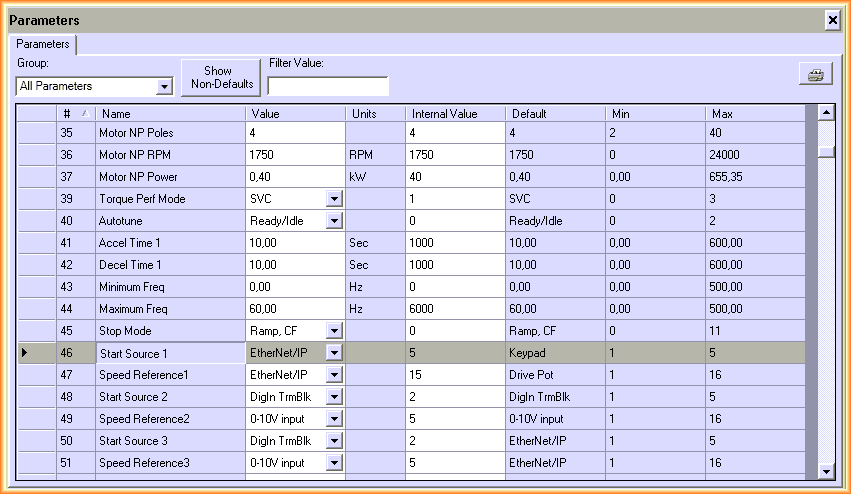
Task: Click the Accel Time 1 value field
Action: pos(295,242)
